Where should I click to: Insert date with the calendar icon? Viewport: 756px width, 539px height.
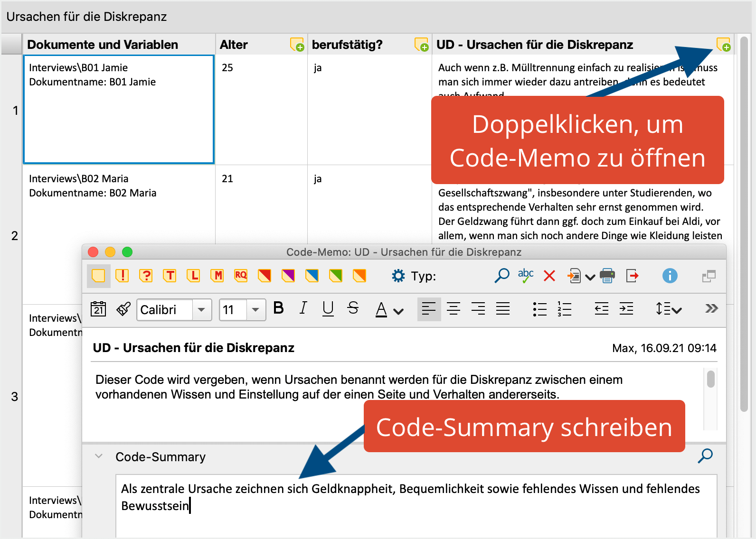(98, 309)
